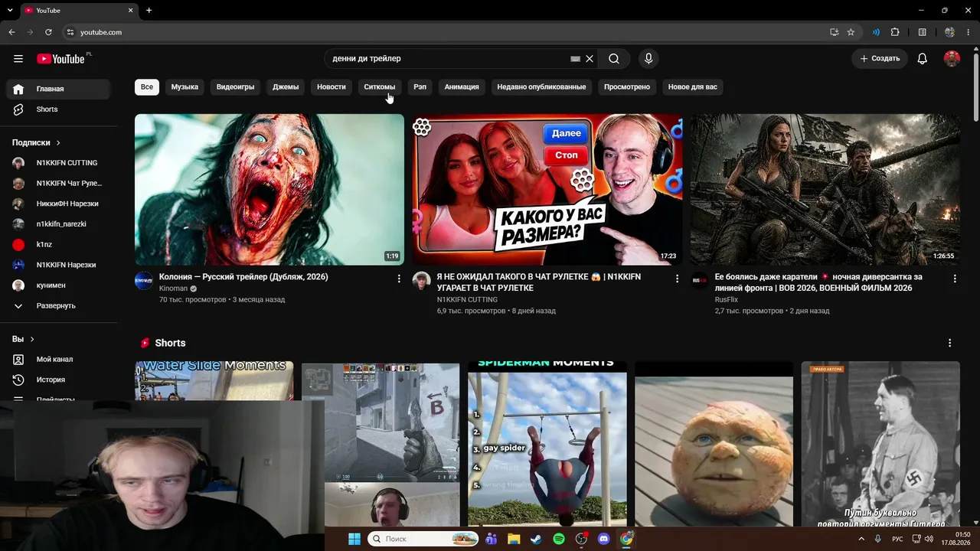The image size is (980, 551).
Task: Select the Видеоигры filter chip
Action: point(235,87)
